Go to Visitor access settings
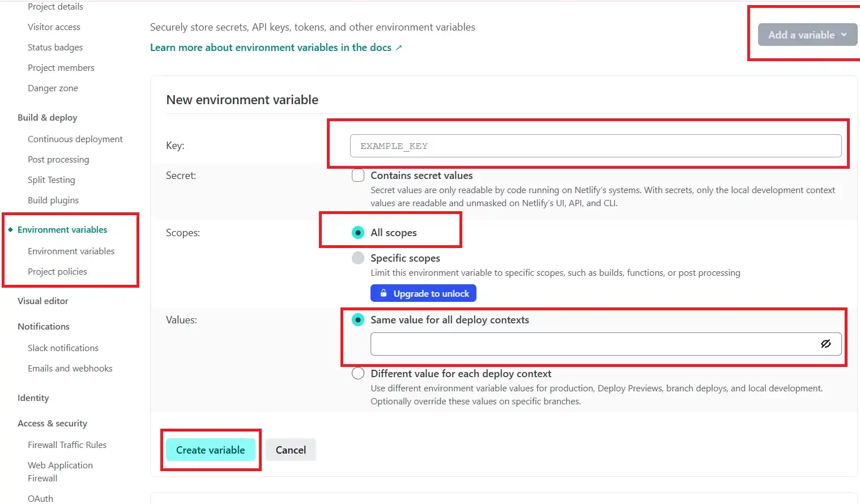This screenshot has width=860, height=504. [54, 27]
